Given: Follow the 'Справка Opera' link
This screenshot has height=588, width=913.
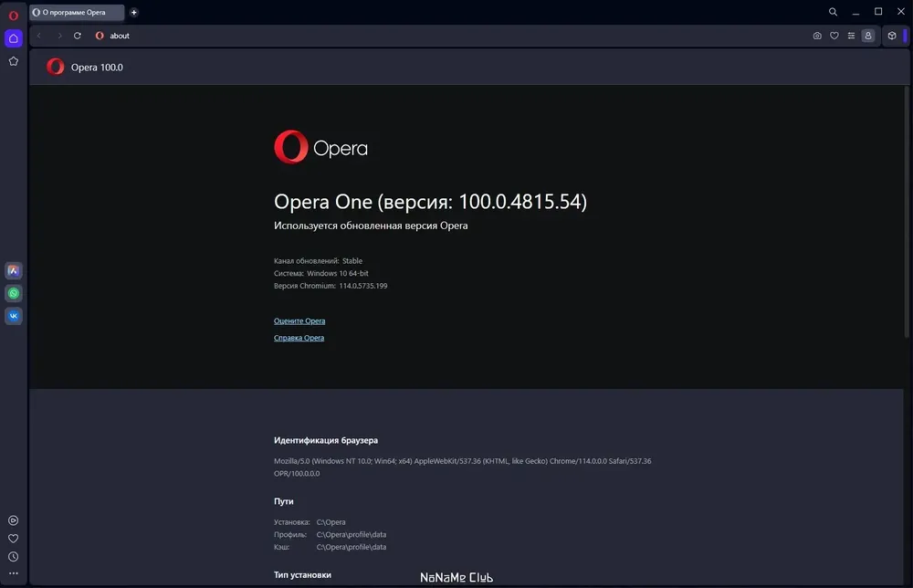Looking at the screenshot, I should pyautogui.click(x=299, y=338).
